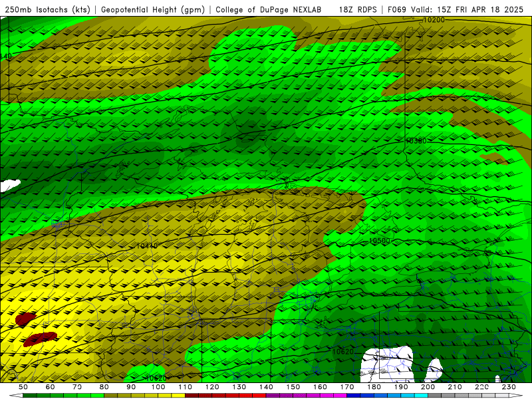Click the color bar label '200'

pos(428,387)
